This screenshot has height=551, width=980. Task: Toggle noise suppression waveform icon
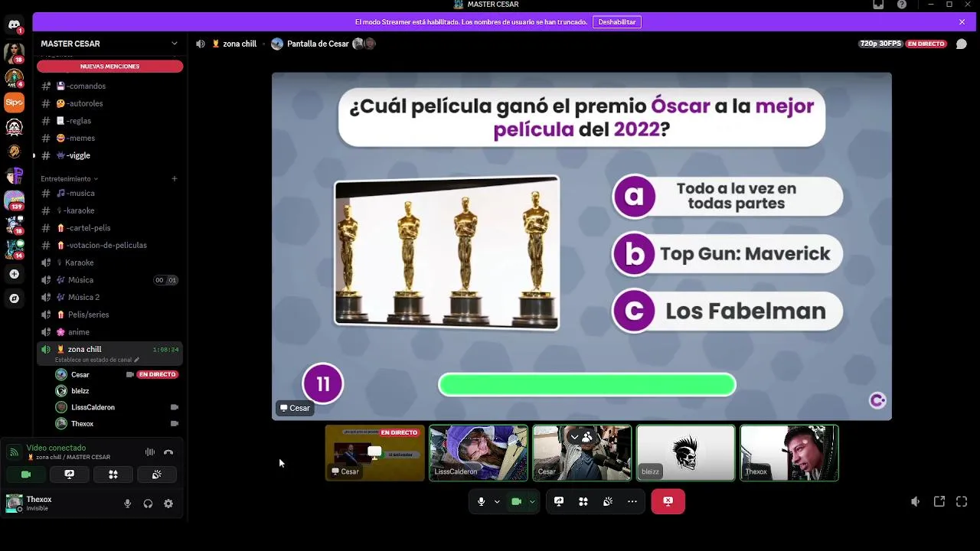point(150,452)
